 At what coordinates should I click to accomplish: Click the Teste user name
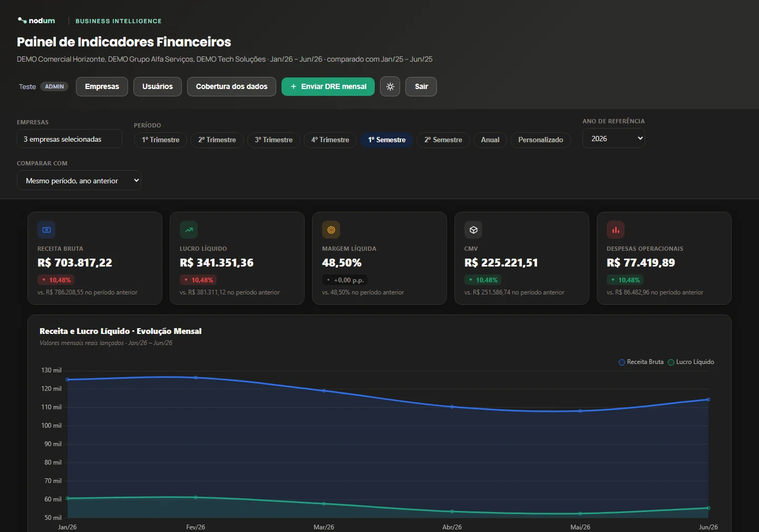click(x=27, y=86)
